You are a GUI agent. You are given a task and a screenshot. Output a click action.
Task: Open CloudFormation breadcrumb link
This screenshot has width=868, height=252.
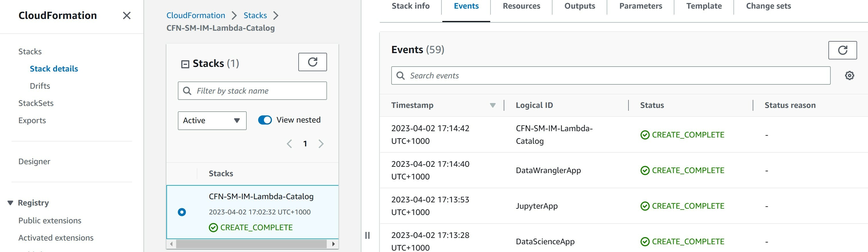tap(195, 15)
